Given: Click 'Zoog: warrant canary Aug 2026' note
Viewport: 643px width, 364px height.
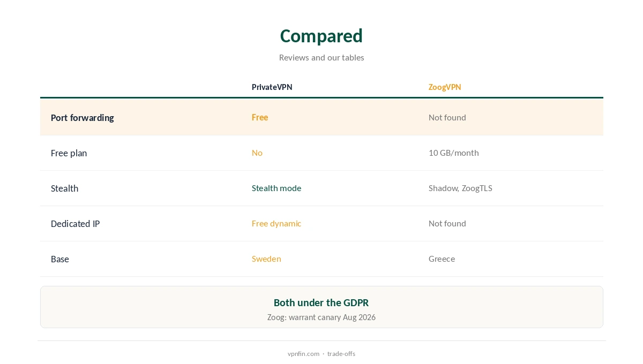Looking at the screenshot, I should 322,317.
